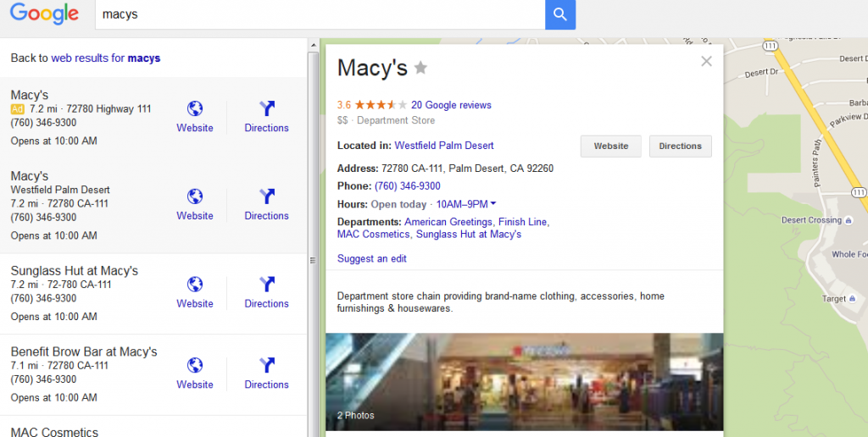Viewport: 868px width, 437px height.
Task: Click Directions icon for Westfield Palm Desert Macy's
Action: (266, 196)
